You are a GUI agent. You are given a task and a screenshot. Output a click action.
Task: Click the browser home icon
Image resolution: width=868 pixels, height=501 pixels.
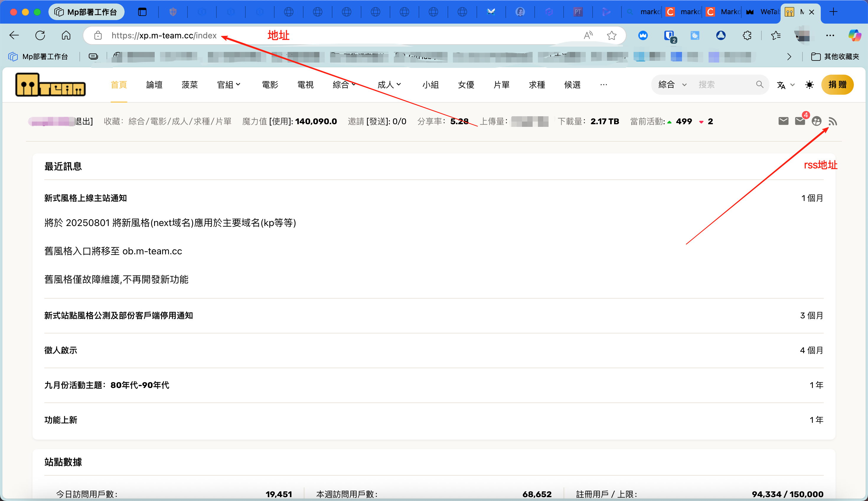[x=66, y=35]
